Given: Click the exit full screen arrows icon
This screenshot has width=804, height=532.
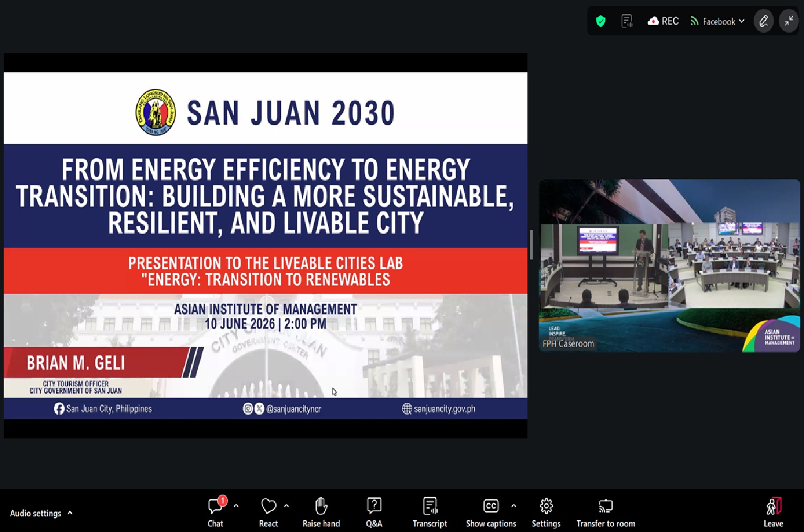Looking at the screenshot, I should [x=788, y=21].
